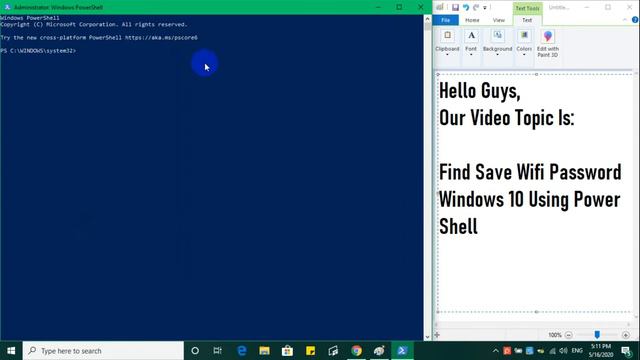Screen dimensions: 640x360
Task: Open the Action Center notifications icon
Action: [626, 351]
